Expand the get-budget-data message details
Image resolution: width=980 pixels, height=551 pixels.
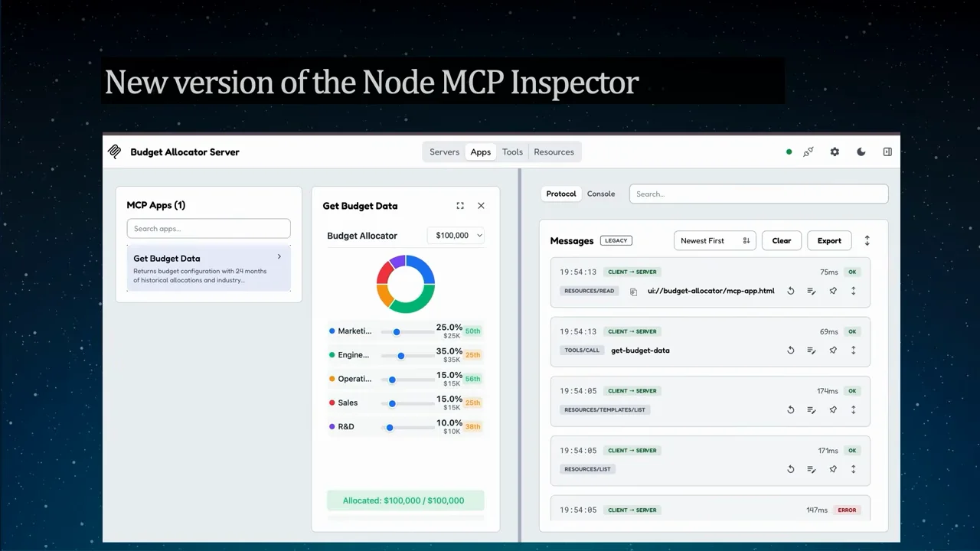(854, 350)
